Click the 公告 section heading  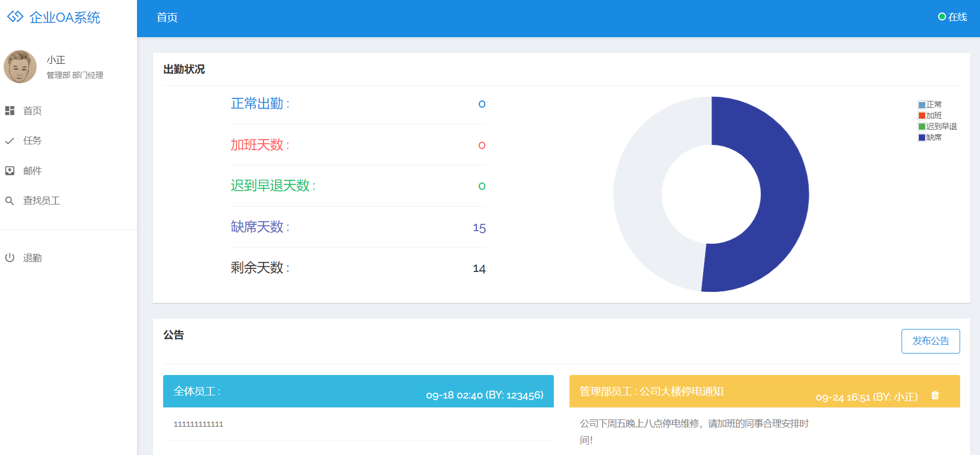[174, 335]
